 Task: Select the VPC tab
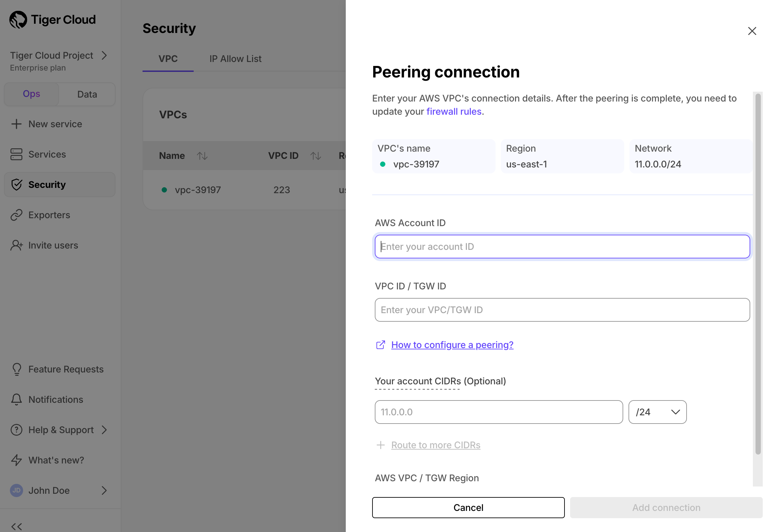click(x=168, y=59)
